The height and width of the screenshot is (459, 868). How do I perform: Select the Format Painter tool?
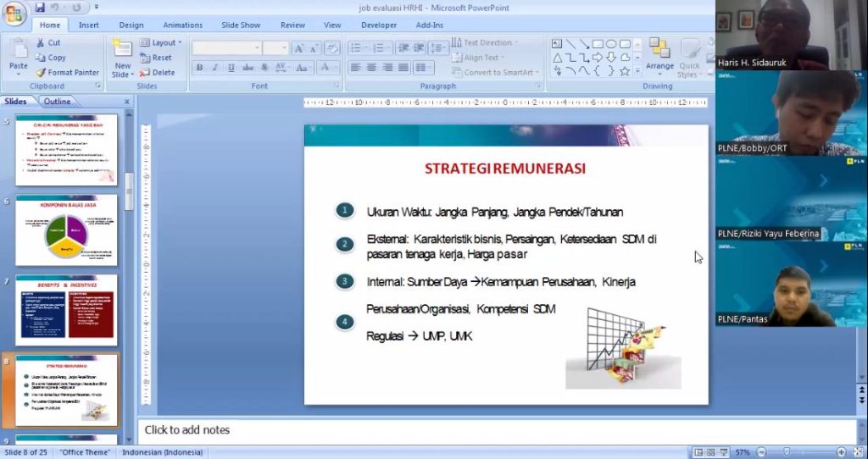(67, 73)
